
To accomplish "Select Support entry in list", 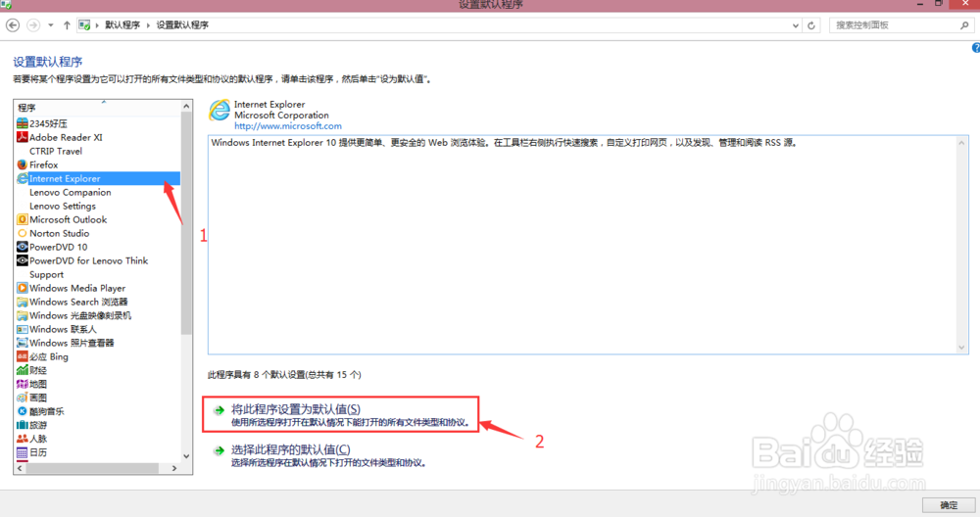I will [x=46, y=275].
